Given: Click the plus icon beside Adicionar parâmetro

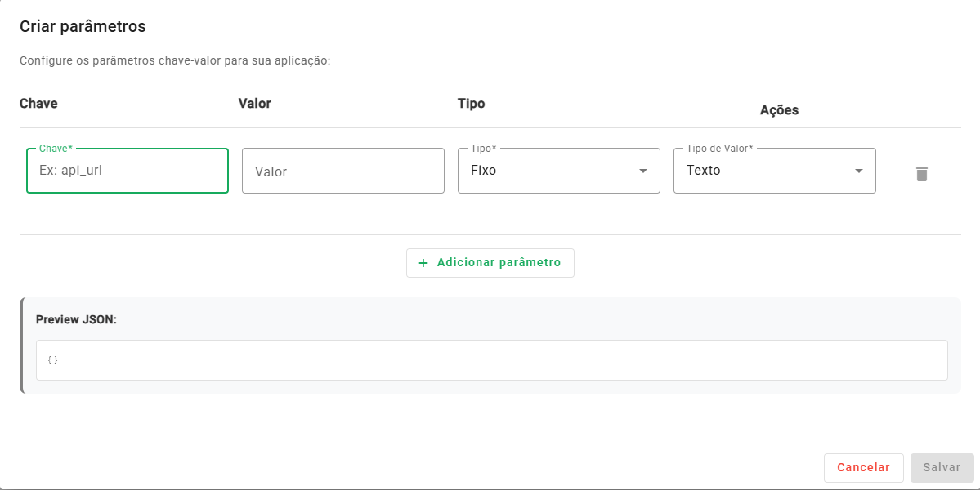Looking at the screenshot, I should tap(423, 263).
